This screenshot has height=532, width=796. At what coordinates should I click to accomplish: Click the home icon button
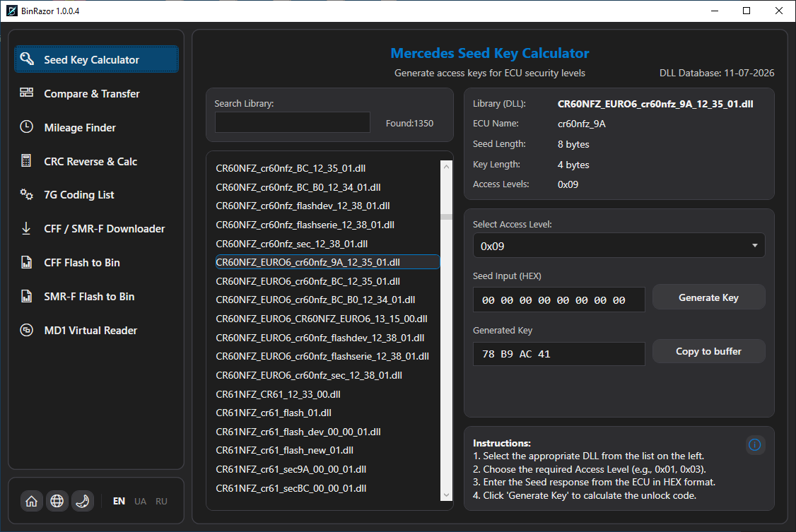(32, 501)
